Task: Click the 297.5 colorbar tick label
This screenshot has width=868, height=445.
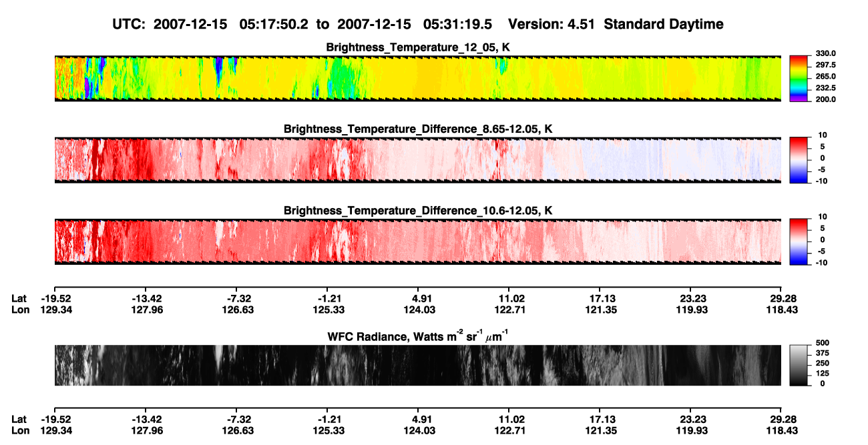Action: [x=825, y=65]
